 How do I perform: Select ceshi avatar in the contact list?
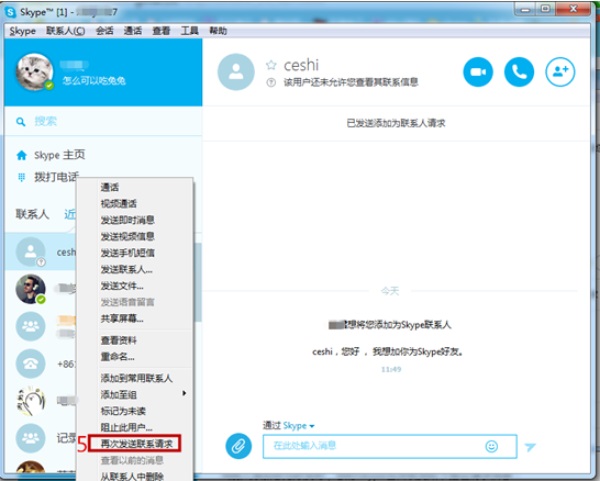tap(31, 252)
